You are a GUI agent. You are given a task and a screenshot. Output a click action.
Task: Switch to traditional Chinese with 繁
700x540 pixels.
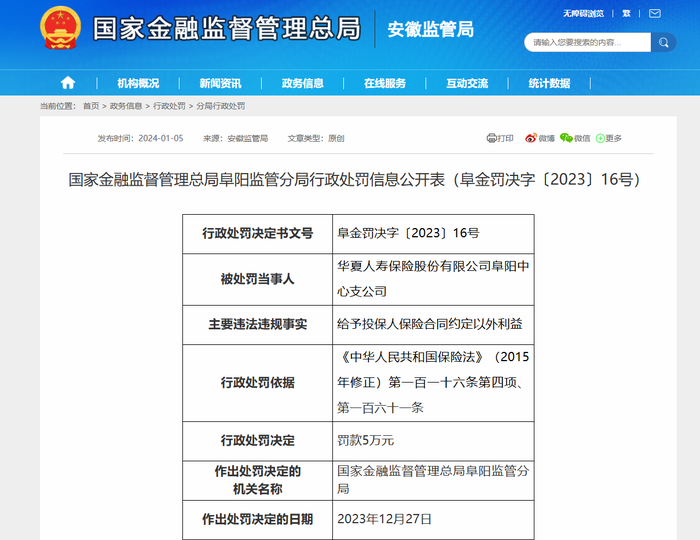tap(626, 14)
